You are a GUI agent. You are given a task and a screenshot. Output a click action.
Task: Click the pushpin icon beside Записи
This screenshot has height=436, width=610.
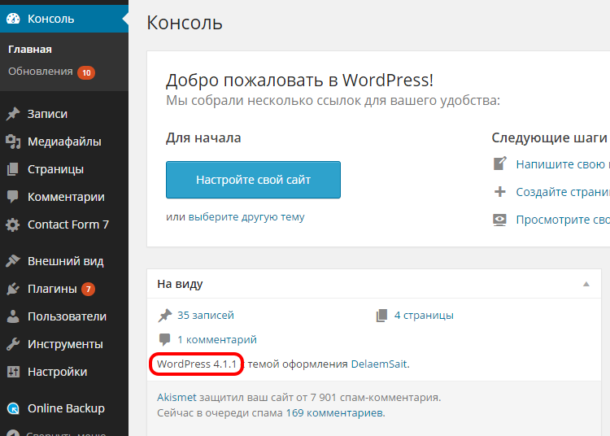click(x=13, y=114)
